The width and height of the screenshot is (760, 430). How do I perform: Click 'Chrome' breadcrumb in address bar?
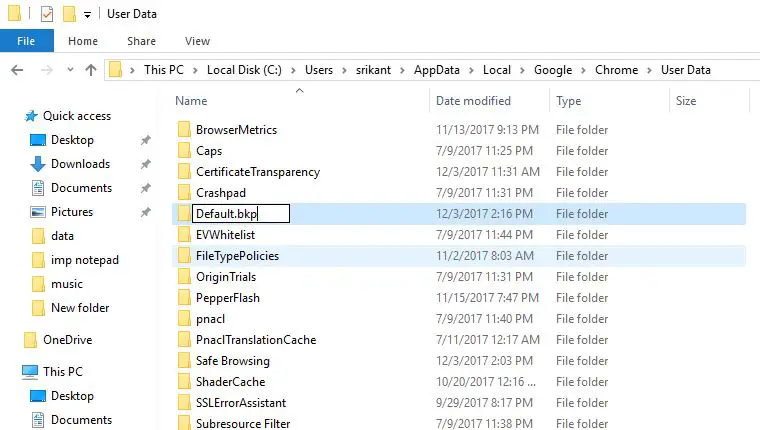pos(617,70)
